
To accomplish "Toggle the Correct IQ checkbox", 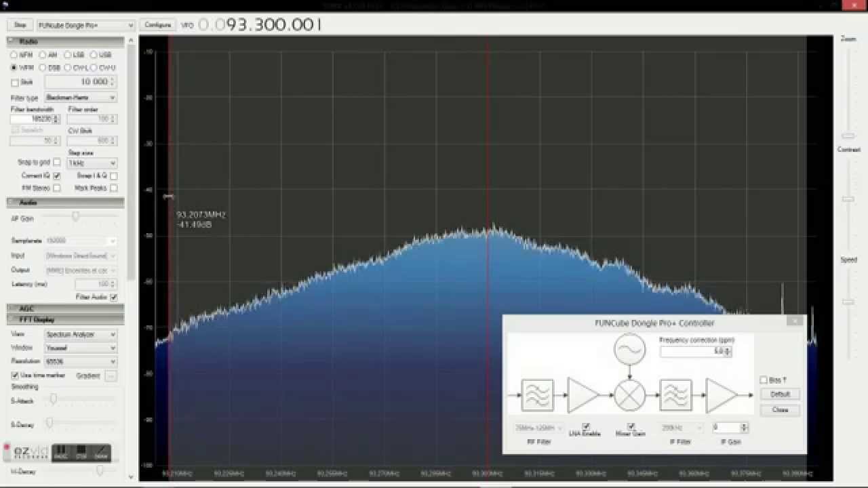I will pyautogui.click(x=56, y=176).
